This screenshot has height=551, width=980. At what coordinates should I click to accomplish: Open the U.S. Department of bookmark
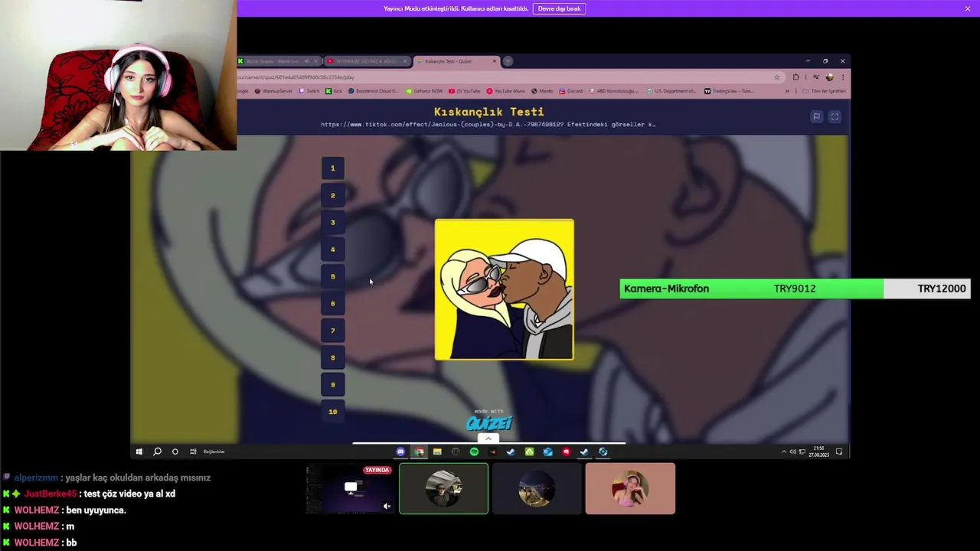[671, 91]
